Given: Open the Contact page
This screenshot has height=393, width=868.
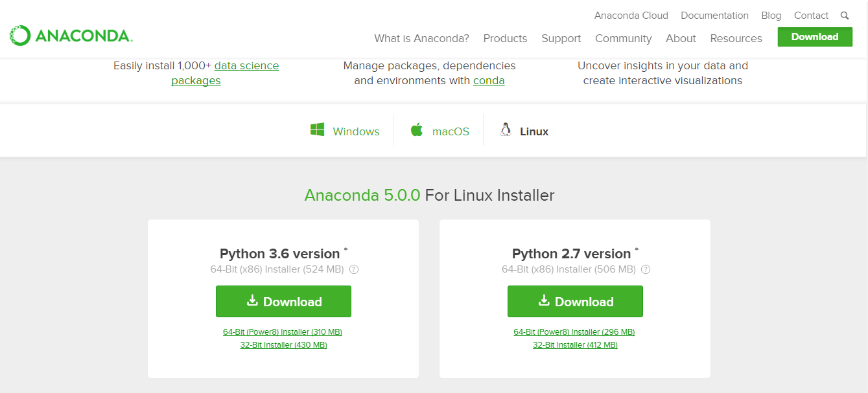Looking at the screenshot, I should (x=811, y=16).
